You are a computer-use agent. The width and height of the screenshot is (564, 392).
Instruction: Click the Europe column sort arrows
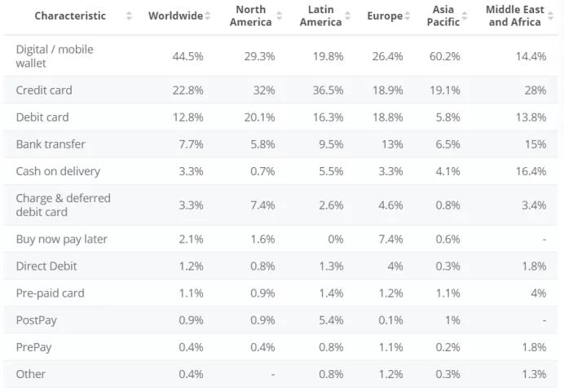click(x=408, y=16)
